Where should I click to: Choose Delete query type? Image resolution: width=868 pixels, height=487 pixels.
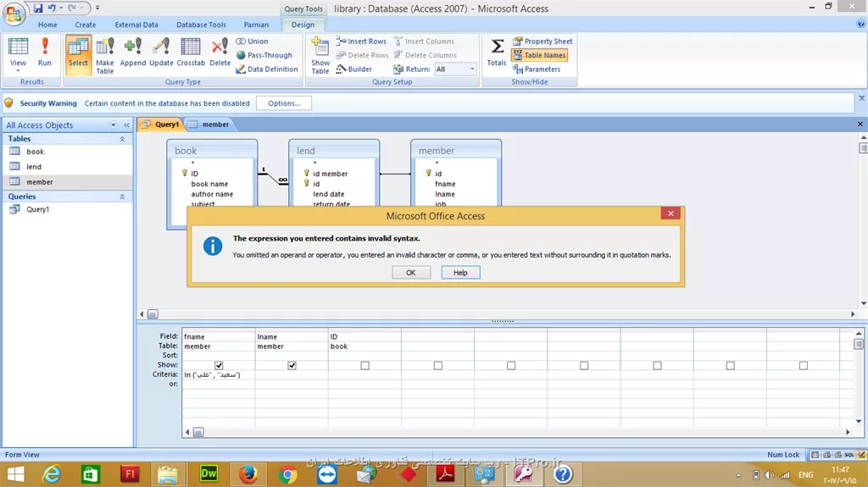(220, 52)
